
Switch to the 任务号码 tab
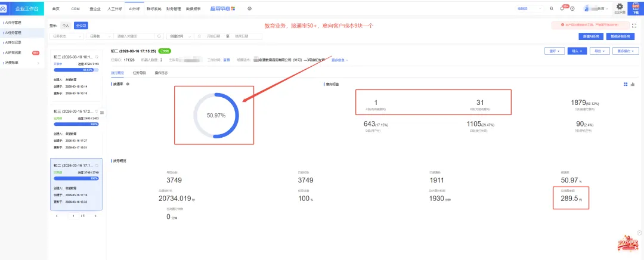[139, 73]
